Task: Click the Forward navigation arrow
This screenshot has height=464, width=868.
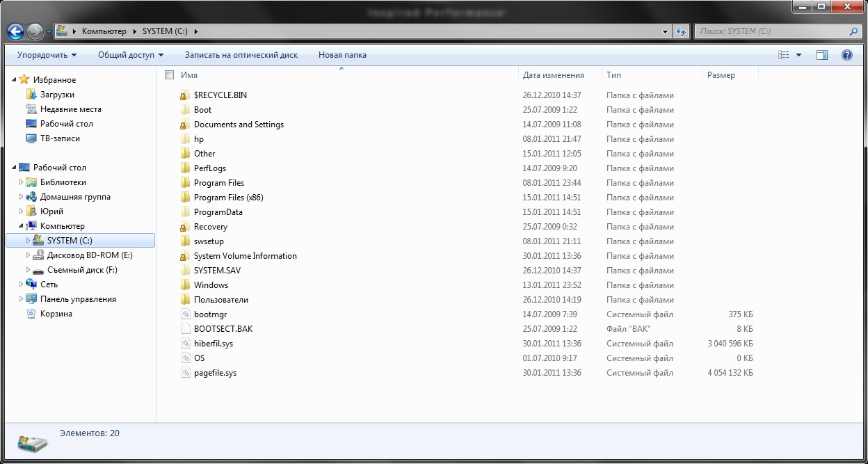Action: (35, 31)
